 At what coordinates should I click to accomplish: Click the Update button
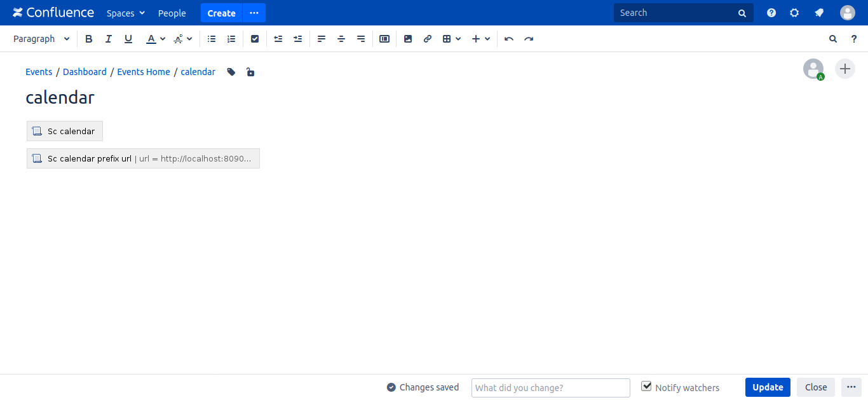[x=768, y=387]
